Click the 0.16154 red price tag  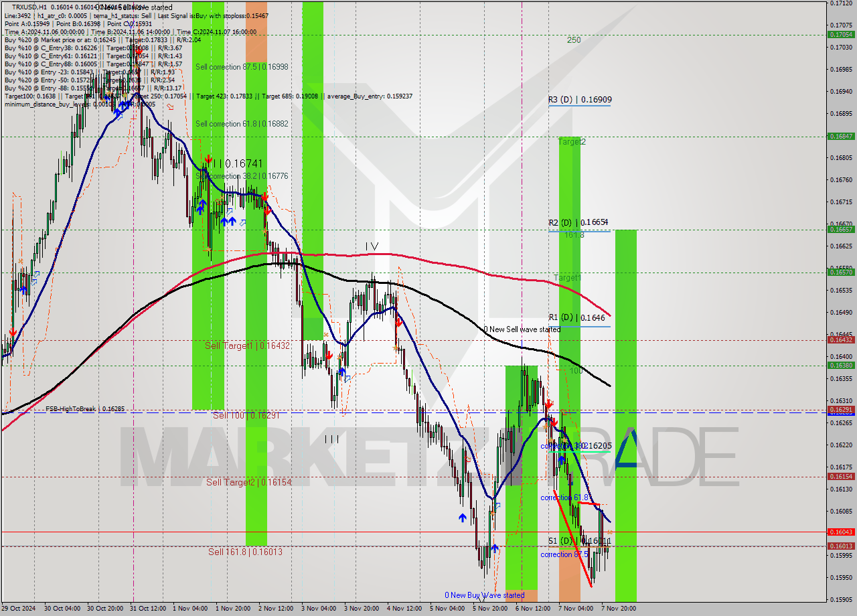point(841,476)
